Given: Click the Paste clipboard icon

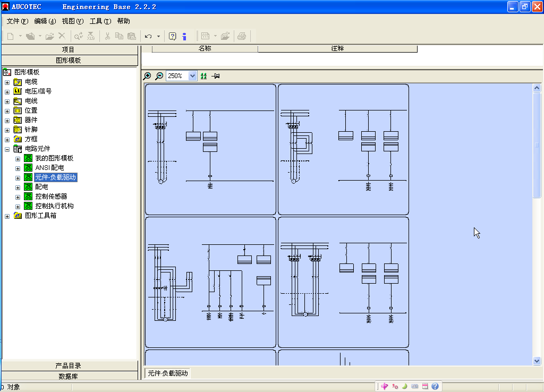Looking at the screenshot, I should (x=132, y=36).
